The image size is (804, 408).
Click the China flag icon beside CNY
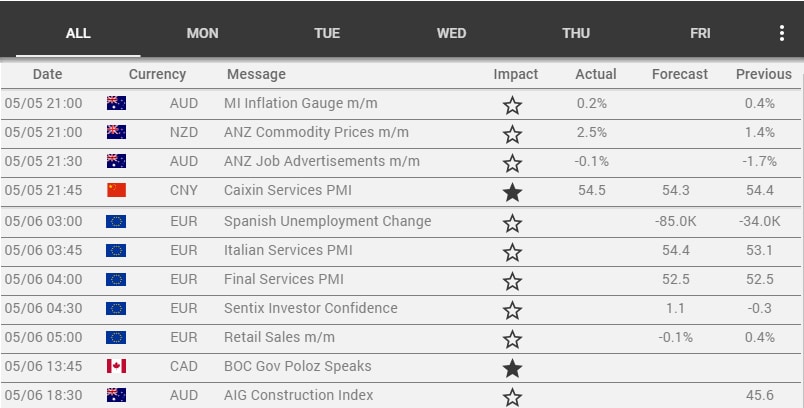pyautogui.click(x=117, y=191)
